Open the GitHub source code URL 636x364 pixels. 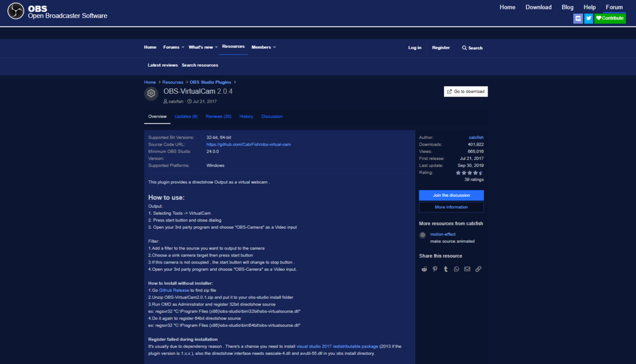(x=249, y=144)
